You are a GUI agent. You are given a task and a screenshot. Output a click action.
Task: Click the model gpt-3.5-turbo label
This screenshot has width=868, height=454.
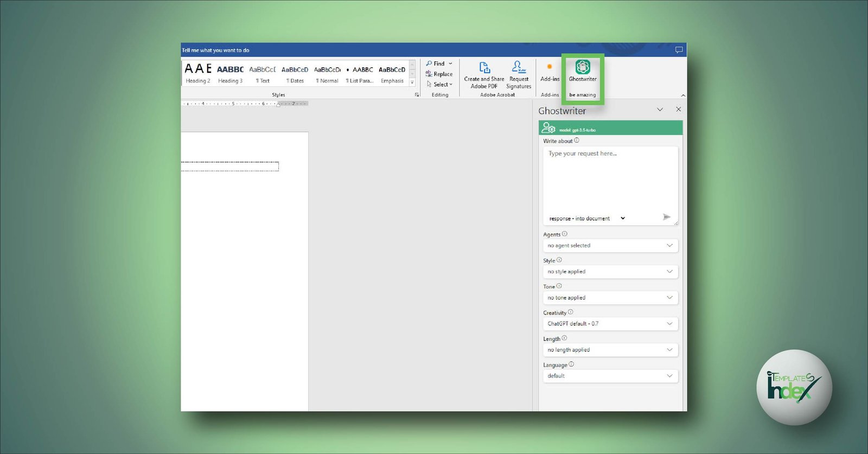point(577,130)
